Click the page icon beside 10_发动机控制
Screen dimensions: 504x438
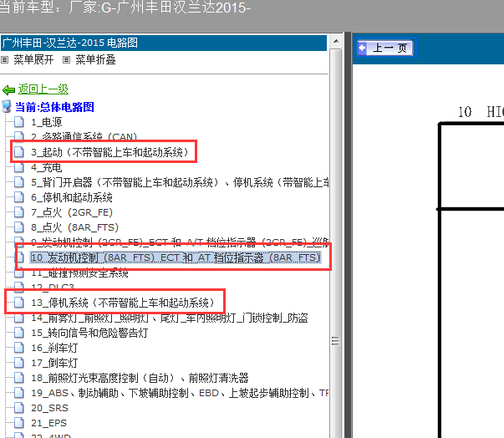click(19, 257)
